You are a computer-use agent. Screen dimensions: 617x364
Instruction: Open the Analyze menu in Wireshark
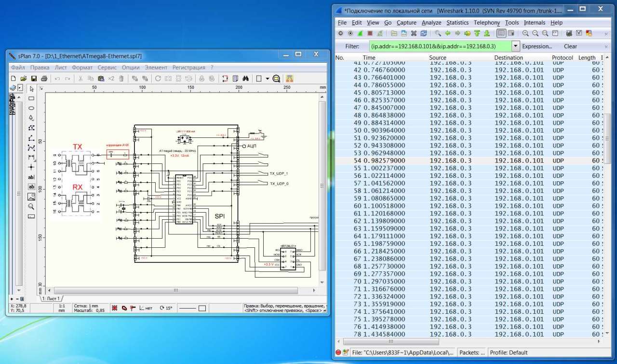click(431, 23)
